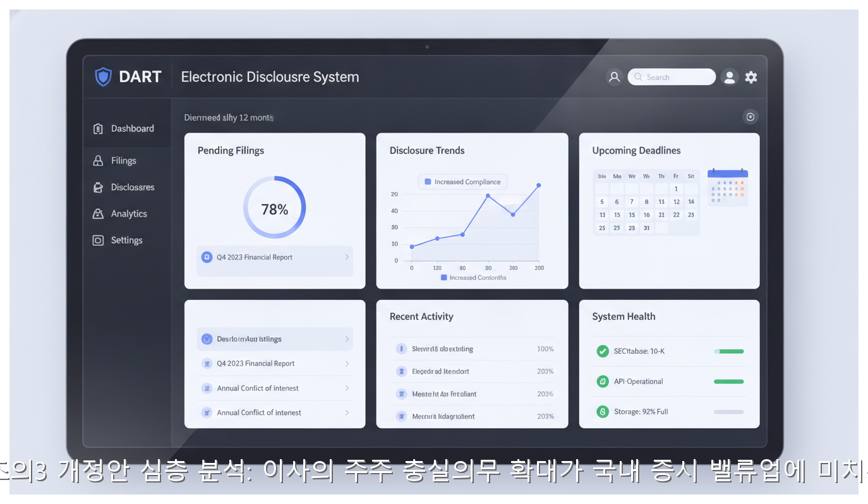Click the green API-Operational status icon
Image resolution: width=868 pixels, height=504 pixels.
[x=603, y=381]
